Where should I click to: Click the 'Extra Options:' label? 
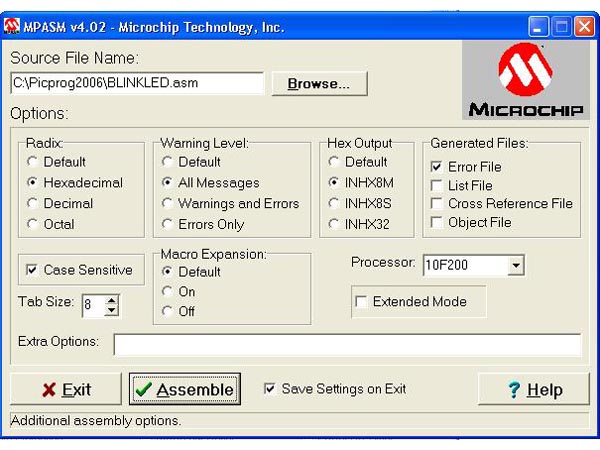[58, 341]
